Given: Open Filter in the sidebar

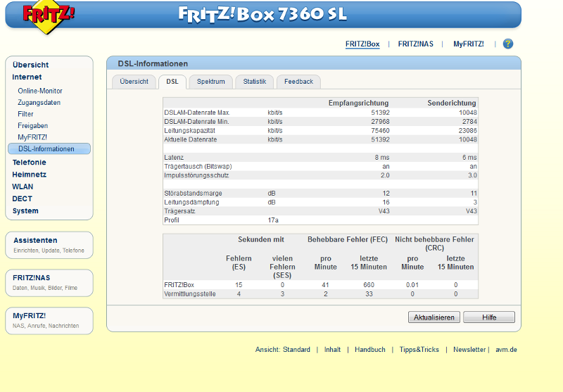Looking at the screenshot, I should tap(25, 114).
